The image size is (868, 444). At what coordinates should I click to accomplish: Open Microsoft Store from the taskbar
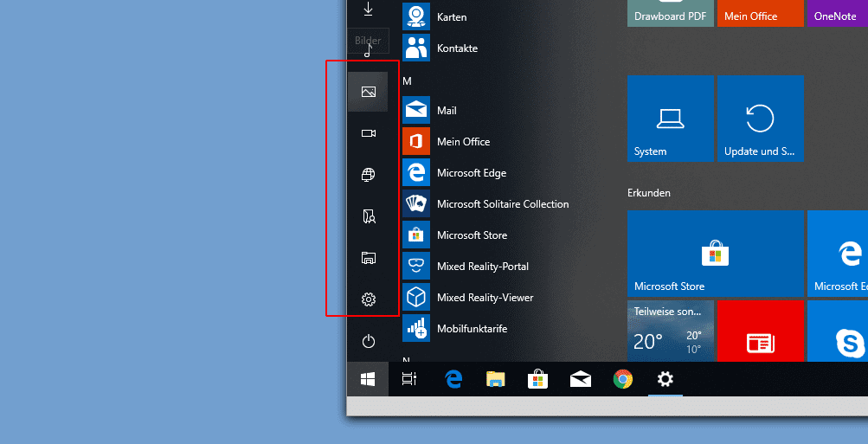tap(537, 379)
